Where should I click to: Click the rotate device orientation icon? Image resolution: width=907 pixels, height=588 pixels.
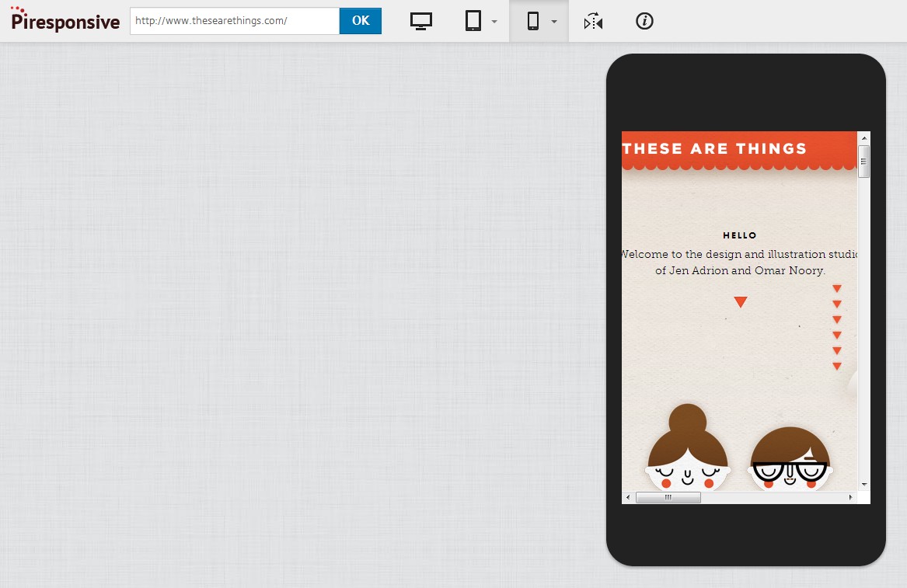coord(594,22)
